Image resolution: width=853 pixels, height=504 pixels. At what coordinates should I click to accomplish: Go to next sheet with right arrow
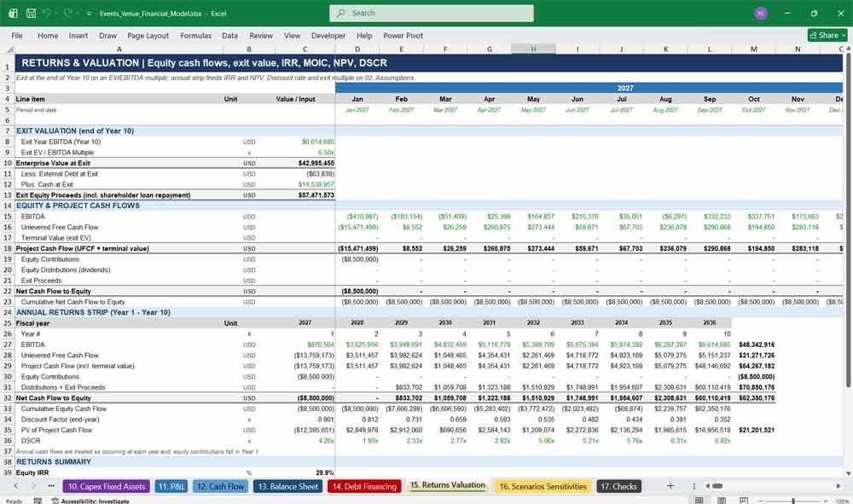pos(34,486)
